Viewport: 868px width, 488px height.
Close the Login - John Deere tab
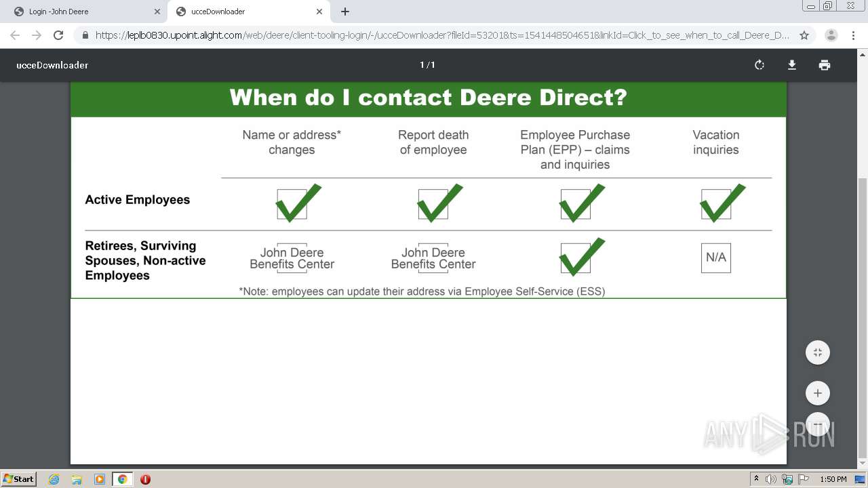pos(157,12)
